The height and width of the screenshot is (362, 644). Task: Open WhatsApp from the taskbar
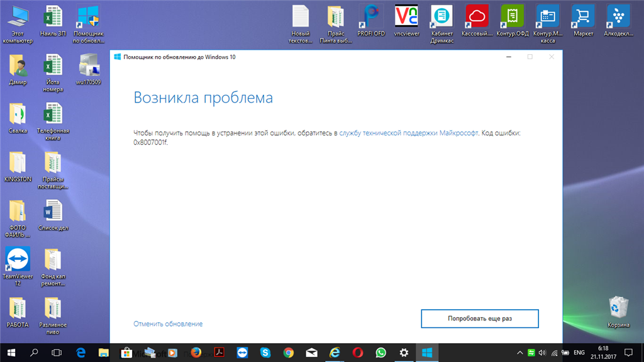click(x=380, y=353)
